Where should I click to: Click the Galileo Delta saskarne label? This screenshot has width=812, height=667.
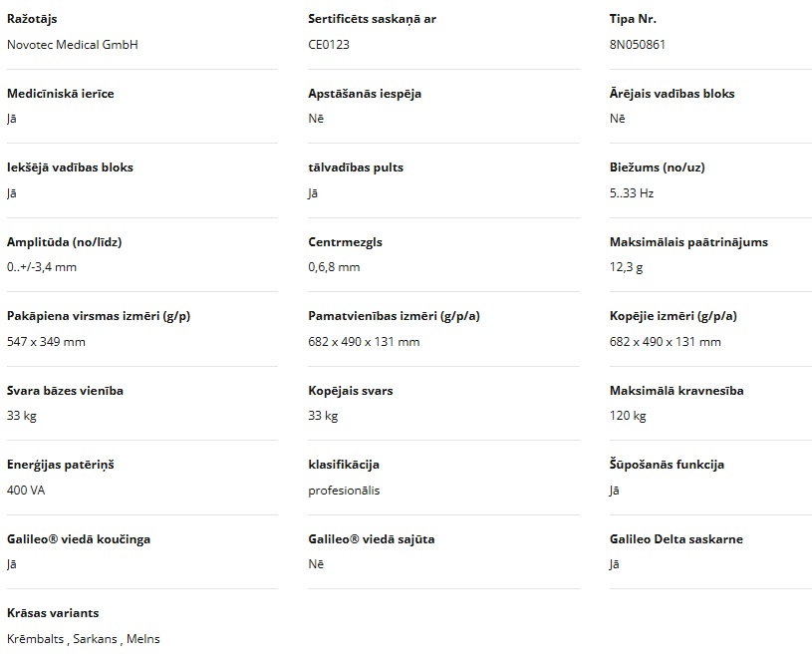pos(676,539)
